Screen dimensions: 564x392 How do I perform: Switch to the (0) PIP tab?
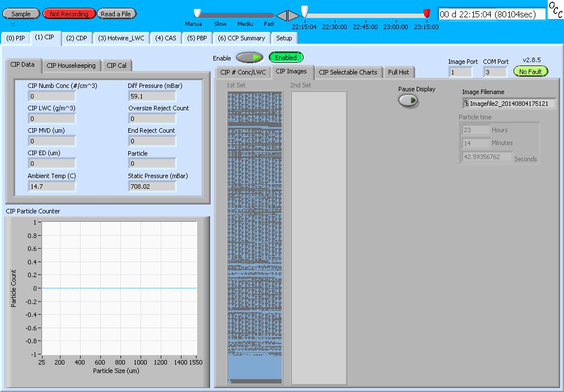16,38
